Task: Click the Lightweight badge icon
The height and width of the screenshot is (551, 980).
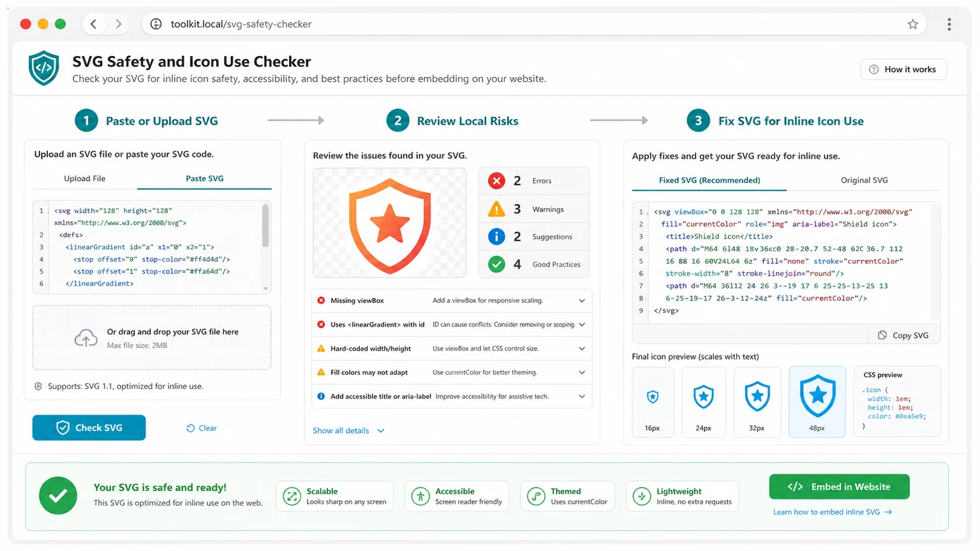Action: [642, 496]
